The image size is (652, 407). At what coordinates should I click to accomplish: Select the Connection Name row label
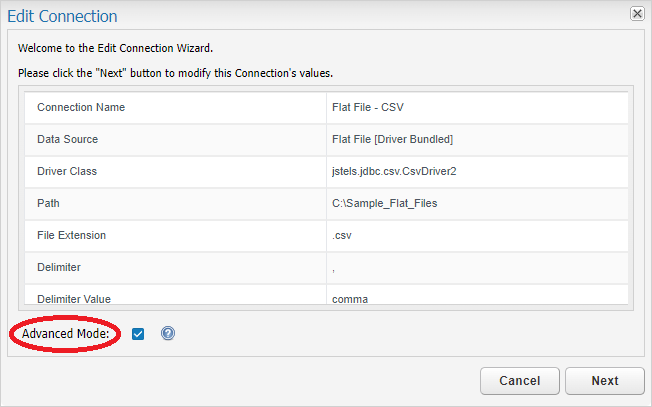point(81,107)
